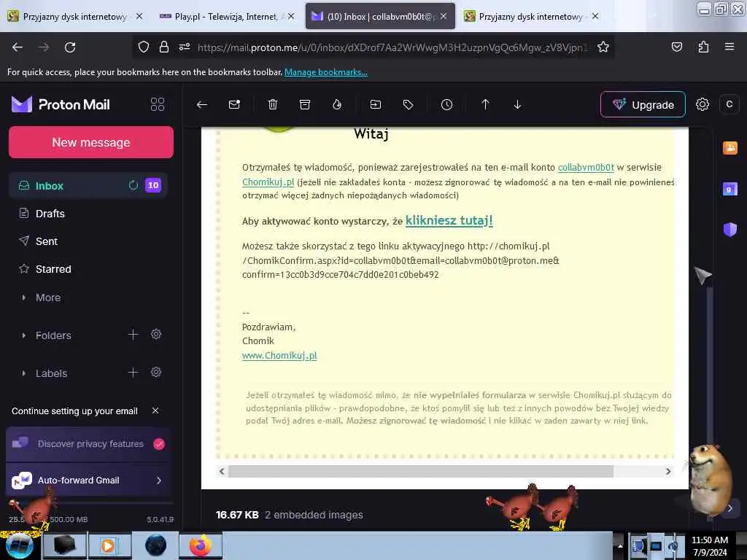This screenshot has height=560, width=747.
Task: Open www.Chomikuj.pl signature link
Action: tap(279, 355)
